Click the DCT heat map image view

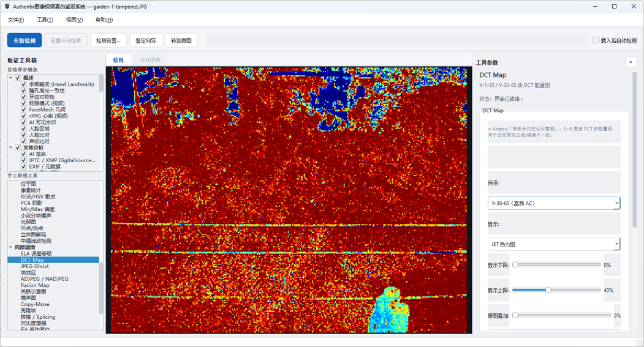(289, 200)
